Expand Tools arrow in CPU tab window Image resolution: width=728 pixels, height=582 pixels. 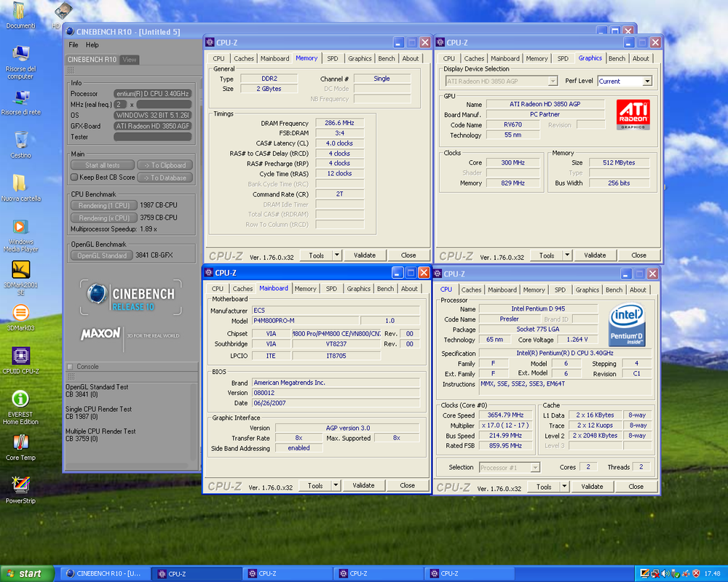[x=564, y=487]
